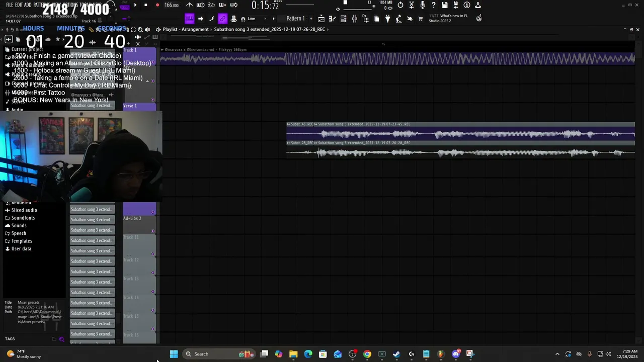The height and width of the screenshot is (362, 644).
Task: Open playlist options menu beside Playlist title
Action: pos(158,29)
